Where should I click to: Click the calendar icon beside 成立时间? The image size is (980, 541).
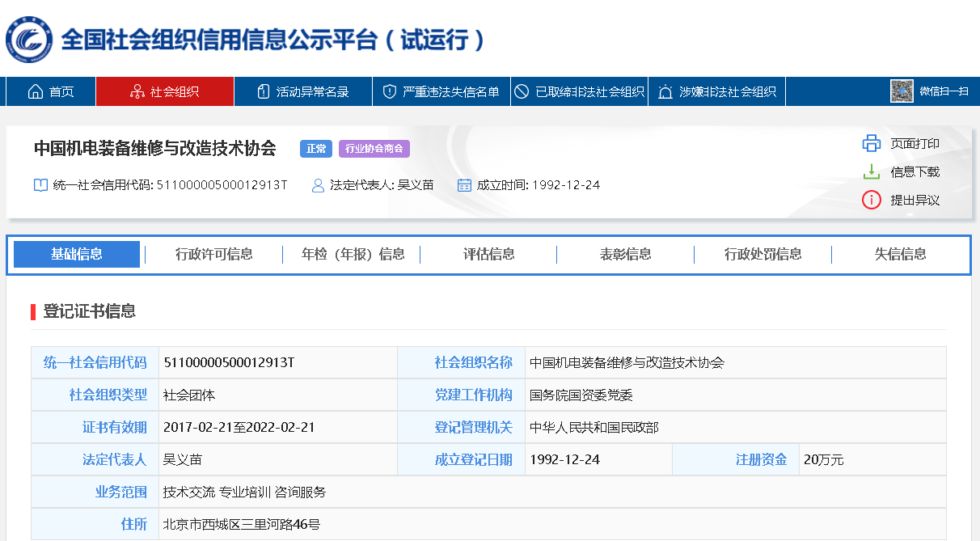tap(464, 185)
